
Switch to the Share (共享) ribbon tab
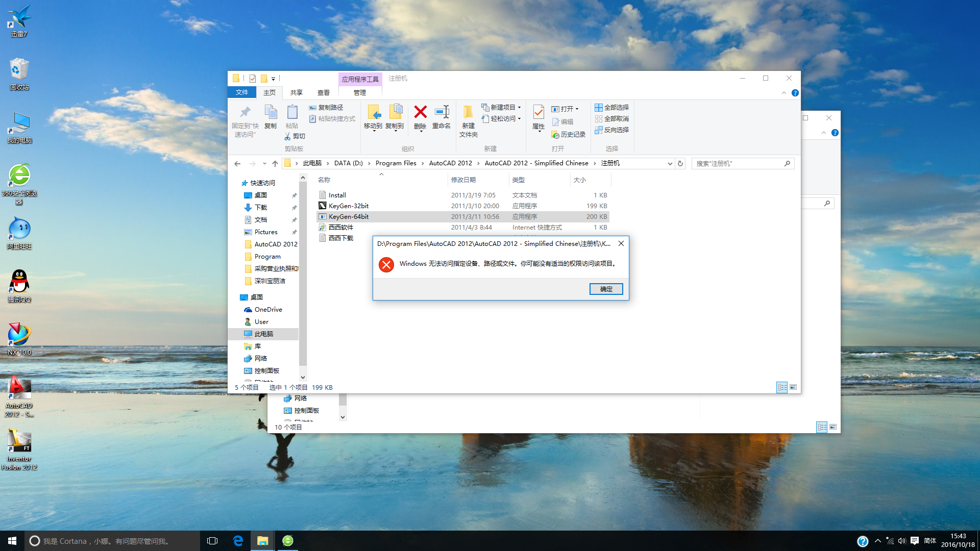[x=297, y=92]
